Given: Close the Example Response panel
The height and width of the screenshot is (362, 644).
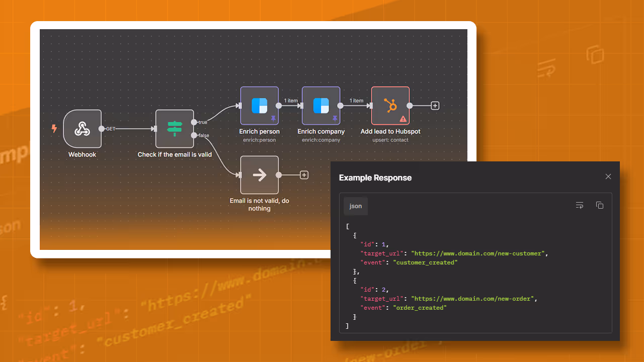Looking at the screenshot, I should [608, 176].
